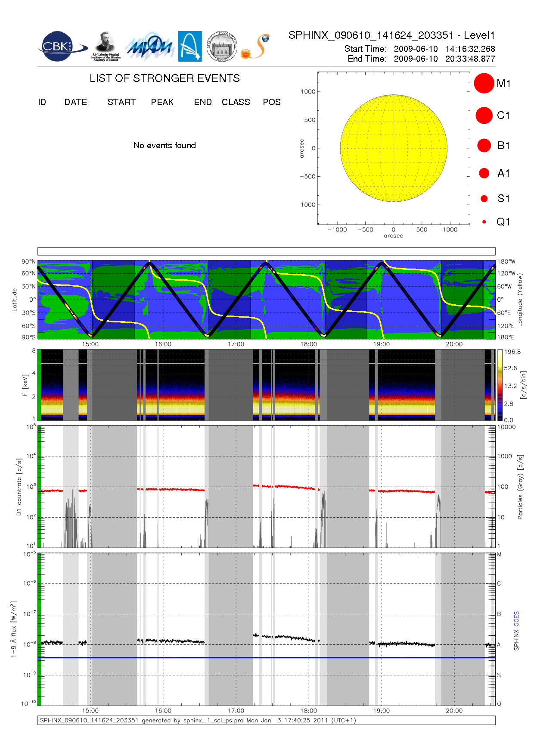The width and height of the screenshot is (534, 756).
Task: Click the Start Time value 14:16:32.268
Action: [x=470, y=49]
